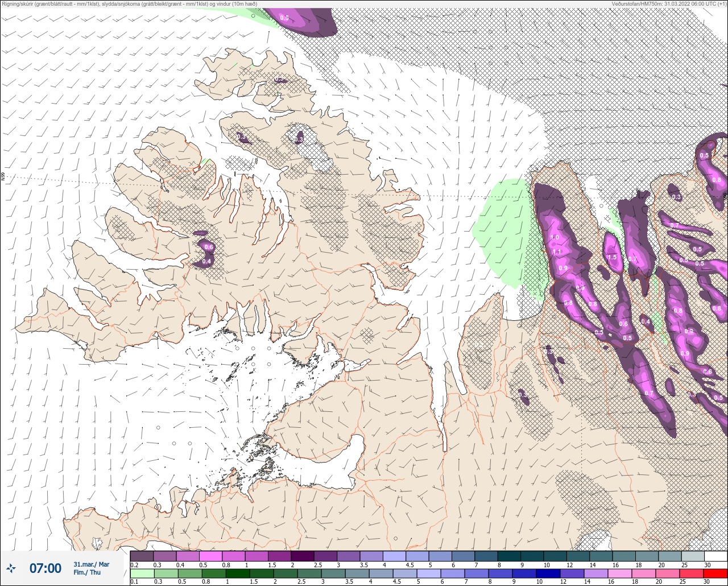Click the weekday text "Fim./ Thu"
The width and height of the screenshot is (728, 586).
pos(87,572)
